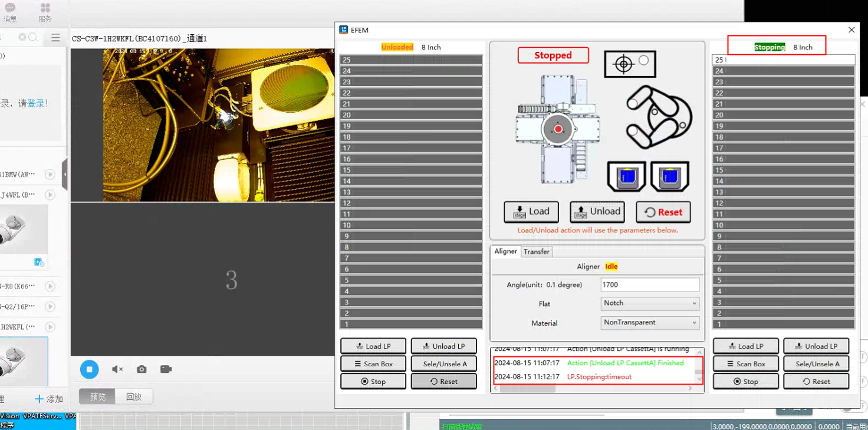
Task: Switch to the 回放 playback tab
Action: (134, 397)
